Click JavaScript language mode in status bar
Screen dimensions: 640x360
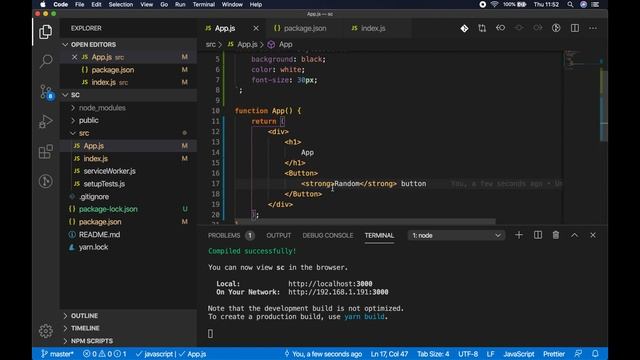[518, 354]
